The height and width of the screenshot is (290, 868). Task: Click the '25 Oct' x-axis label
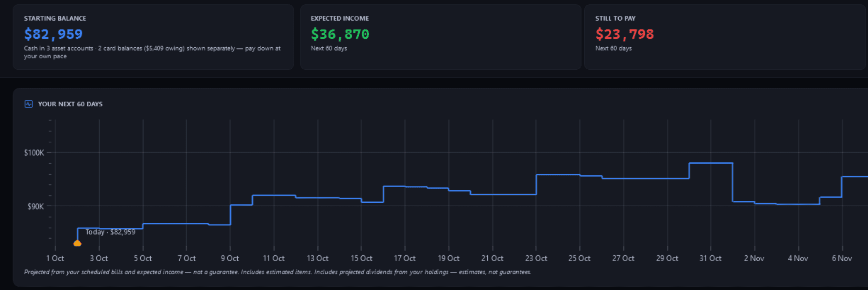(580, 258)
